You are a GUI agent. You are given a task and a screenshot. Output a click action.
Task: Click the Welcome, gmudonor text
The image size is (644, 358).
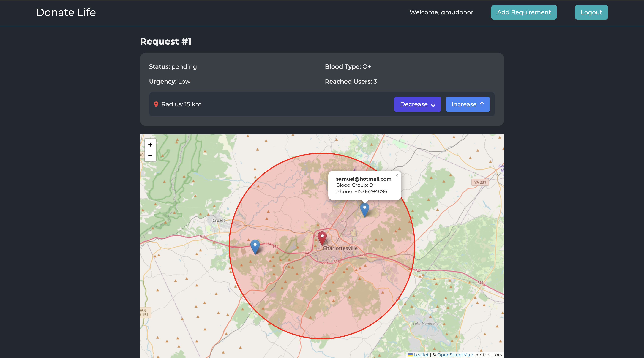click(441, 12)
